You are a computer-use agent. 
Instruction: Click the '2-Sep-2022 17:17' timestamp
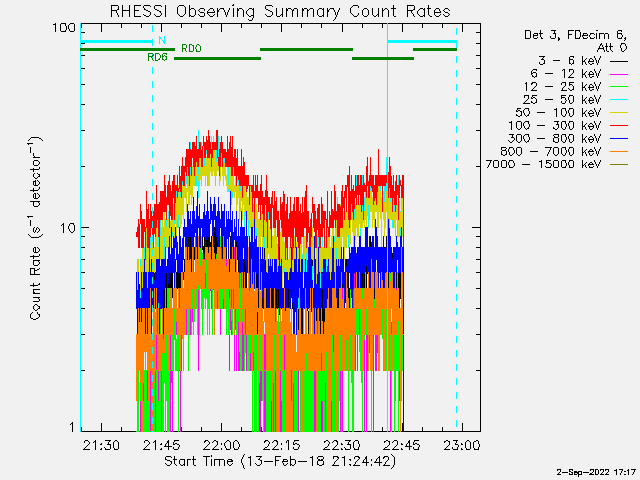tap(596, 472)
